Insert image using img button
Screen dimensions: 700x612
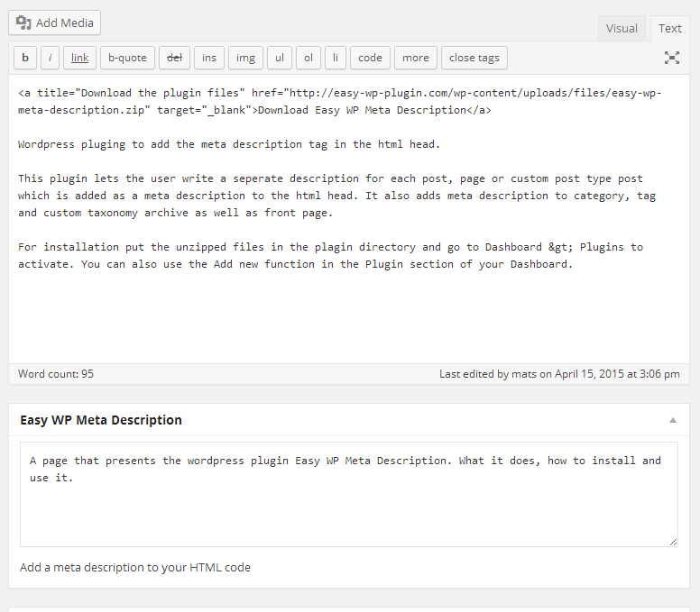coord(245,58)
